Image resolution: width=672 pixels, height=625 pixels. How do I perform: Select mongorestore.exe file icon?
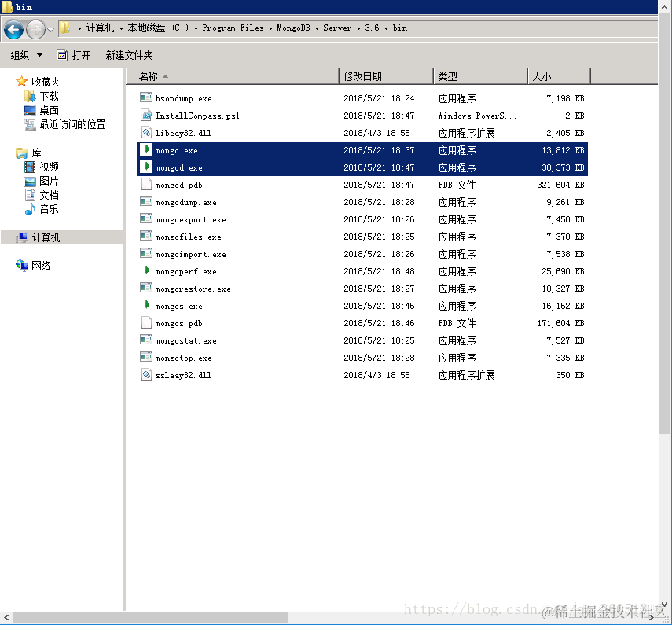coord(146,288)
